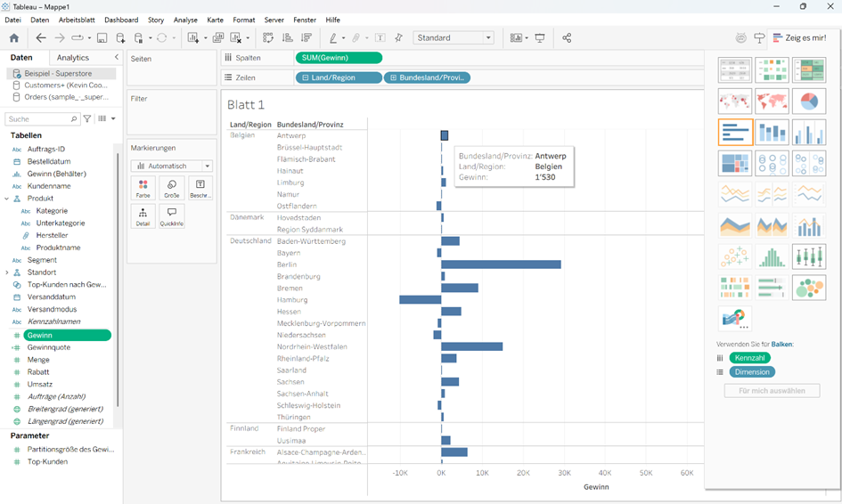Toggle presentation mode icon in toolbar
Screen dimensions: 842x504
pyautogui.click(x=540, y=38)
